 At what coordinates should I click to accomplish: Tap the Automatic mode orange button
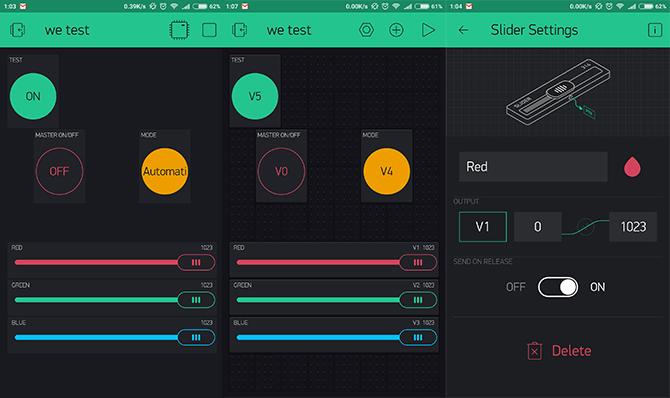click(x=165, y=171)
